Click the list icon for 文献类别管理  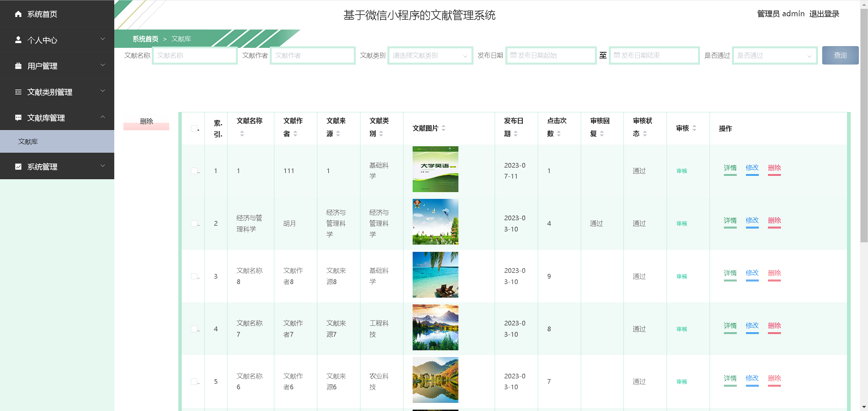click(x=18, y=92)
